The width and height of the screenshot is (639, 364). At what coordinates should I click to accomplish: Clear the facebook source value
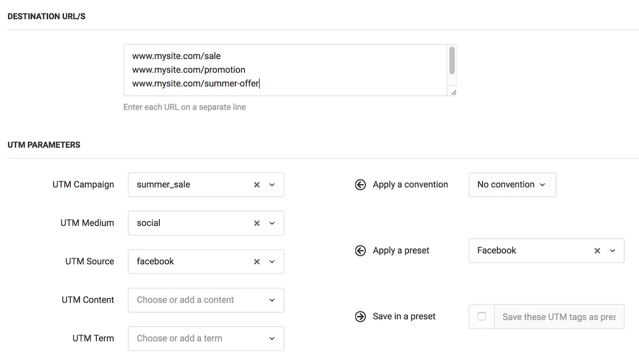point(256,261)
